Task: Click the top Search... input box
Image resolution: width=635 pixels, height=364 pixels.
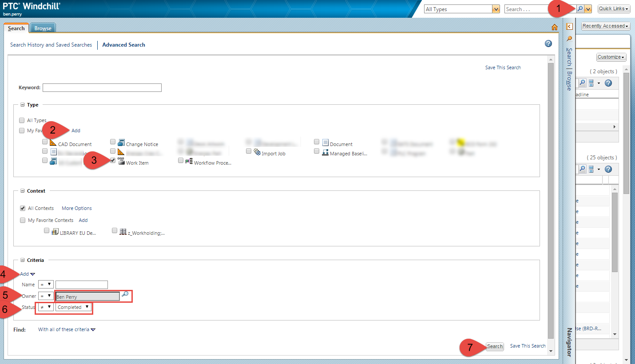Action: point(540,9)
